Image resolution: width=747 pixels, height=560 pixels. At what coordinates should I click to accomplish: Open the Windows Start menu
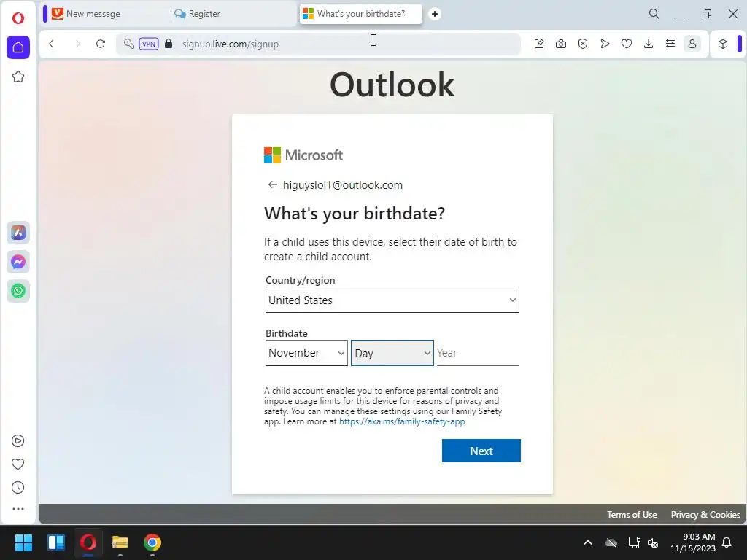point(23,542)
